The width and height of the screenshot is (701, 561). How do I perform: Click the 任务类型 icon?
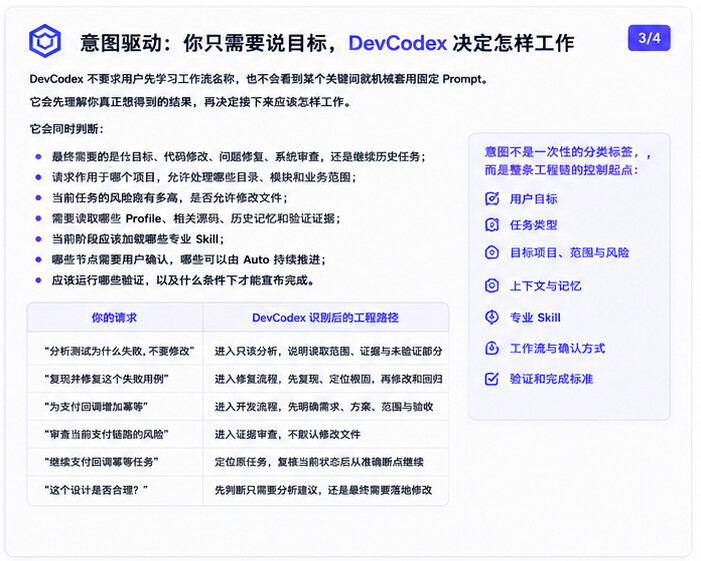point(492,224)
